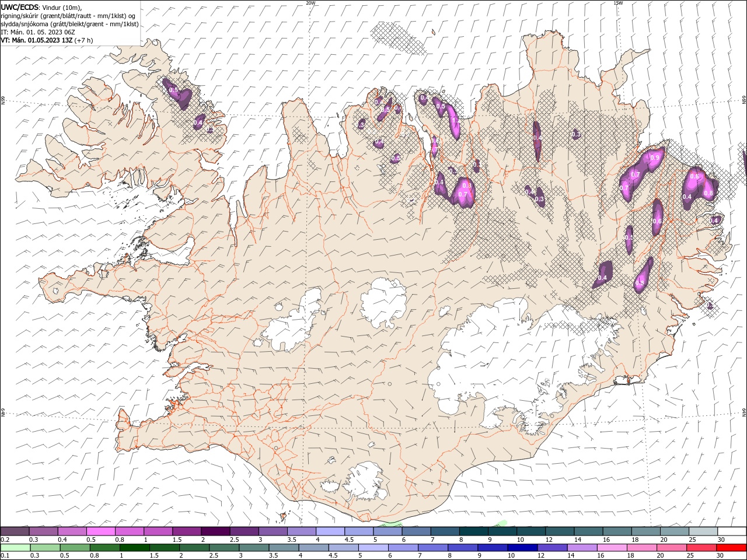
Task: Click the UWC/ECDS title text
Action: [20, 7]
